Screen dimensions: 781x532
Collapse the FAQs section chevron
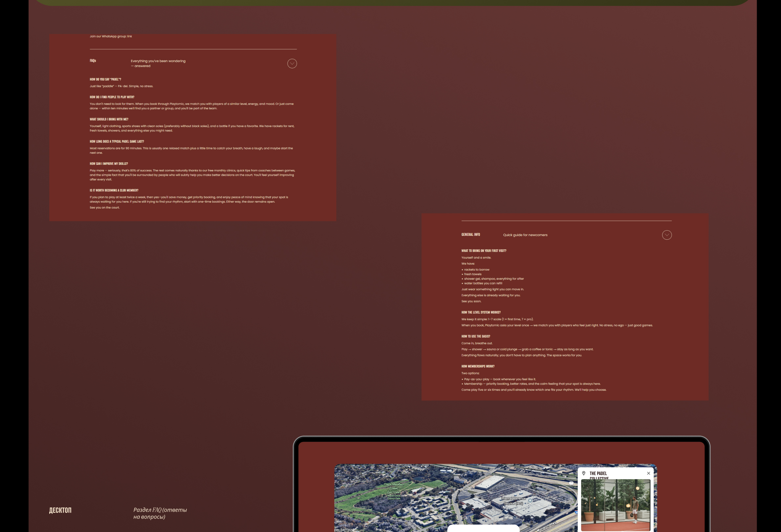pos(292,63)
